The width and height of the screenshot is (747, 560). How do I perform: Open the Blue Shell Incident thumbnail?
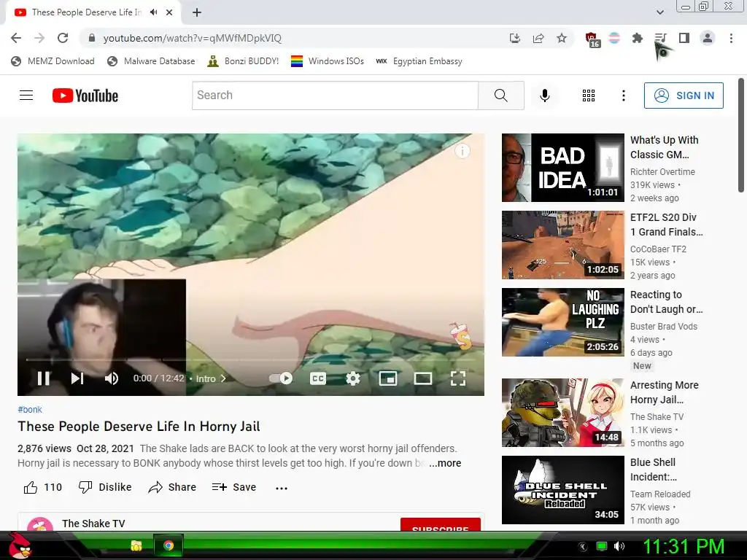[562, 490]
